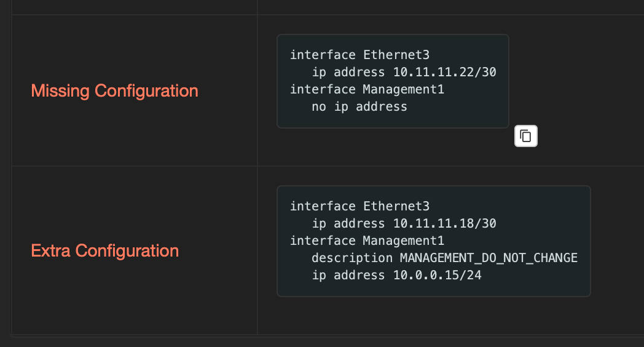644x347 pixels.
Task: Click the Extra Configuration label
Action: point(104,251)
